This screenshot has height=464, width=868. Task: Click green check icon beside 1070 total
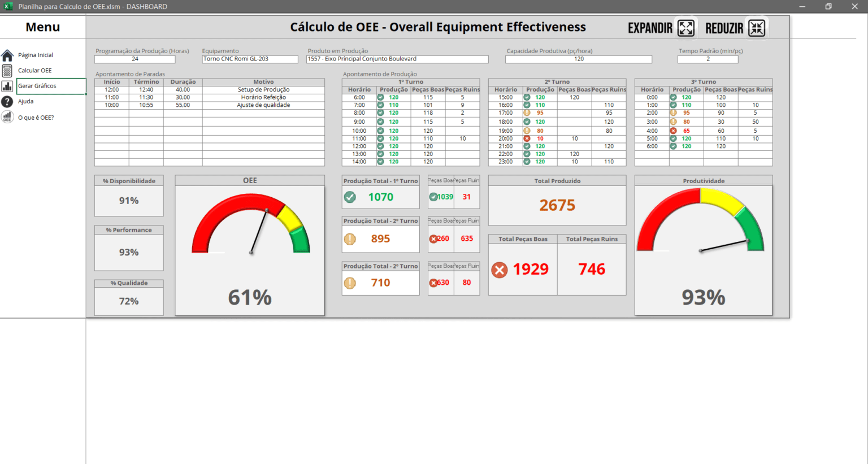[x=350, y=197]
